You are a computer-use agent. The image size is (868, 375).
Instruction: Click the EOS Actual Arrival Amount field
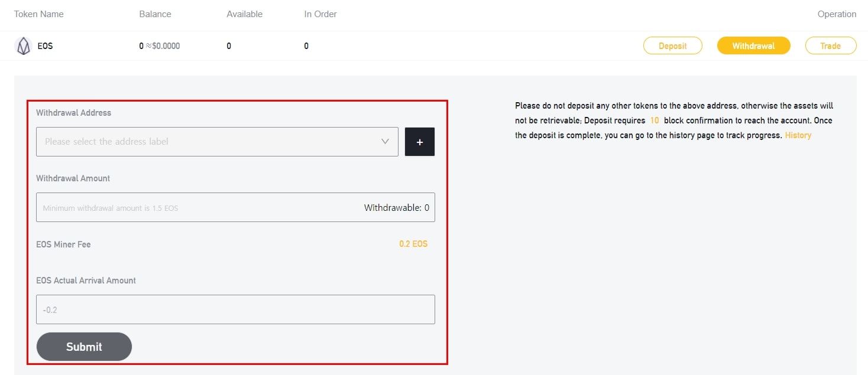pos(235,309)
